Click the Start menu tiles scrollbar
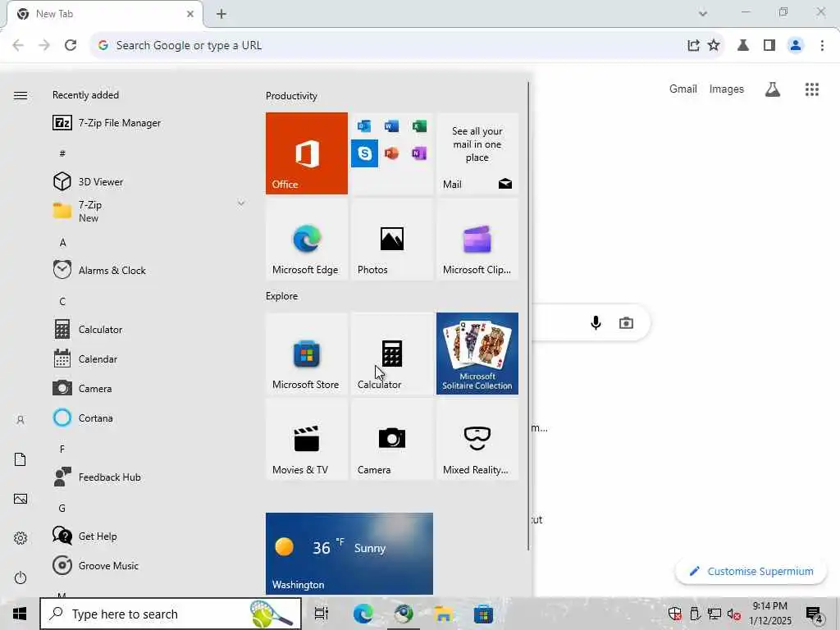The image size is (840, 630). click(529, 316)
